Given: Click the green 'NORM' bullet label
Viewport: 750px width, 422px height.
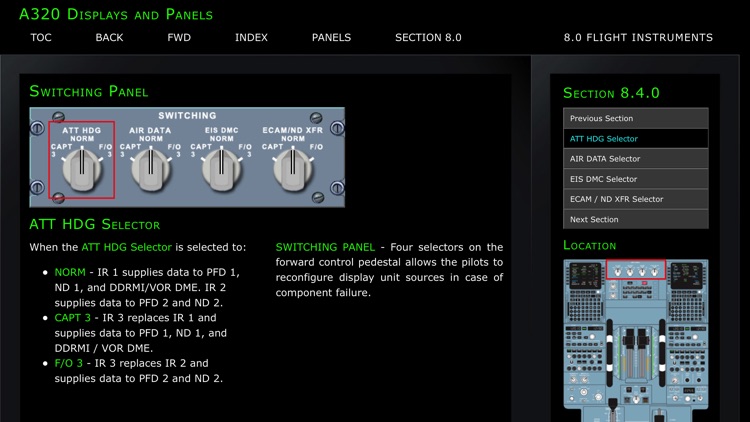Looking at the screenshot, I should pos(70,272).
